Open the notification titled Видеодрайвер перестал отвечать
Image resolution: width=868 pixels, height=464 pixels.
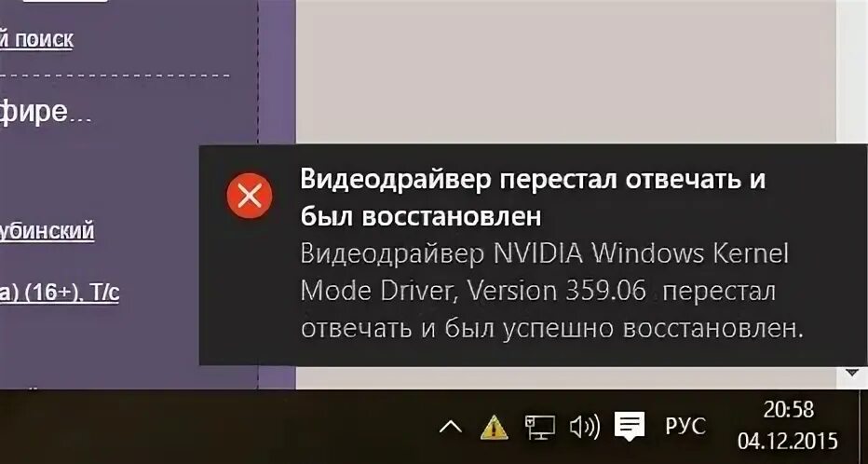click(533, 198)
